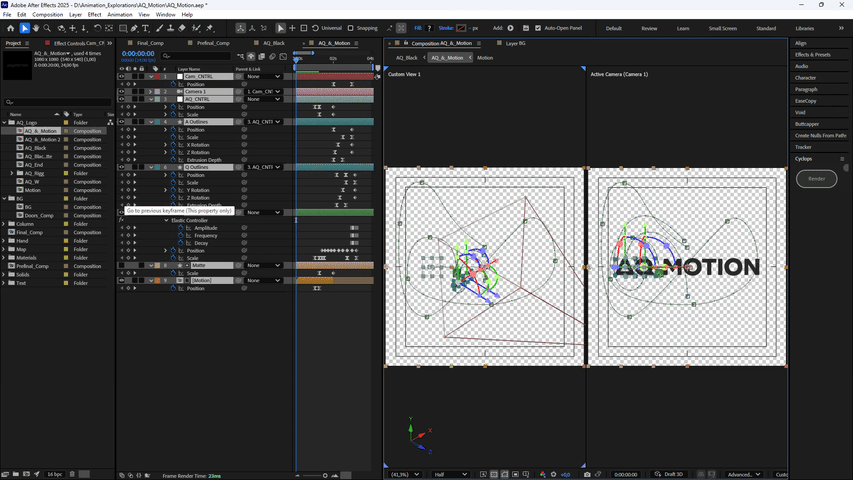Click the Fill color swatch

[x=429, y=28]
